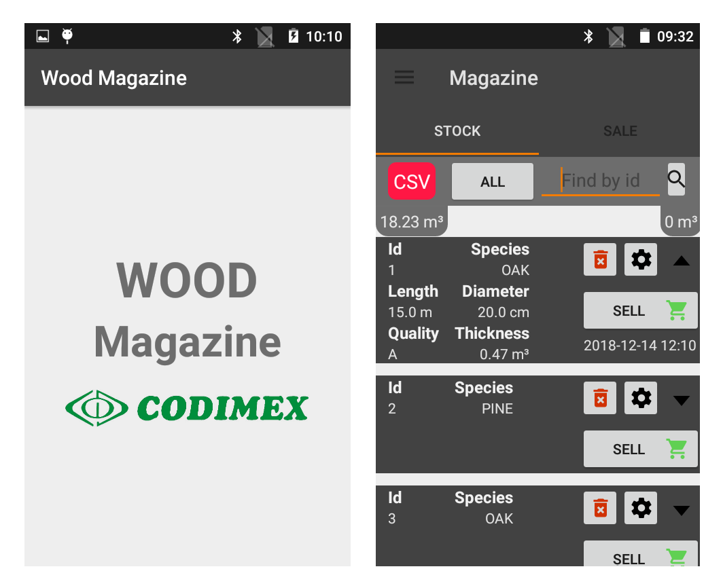Open the hamburger navigation menu
This screenshot has height=588, width=723.
(x=404, y=77)
